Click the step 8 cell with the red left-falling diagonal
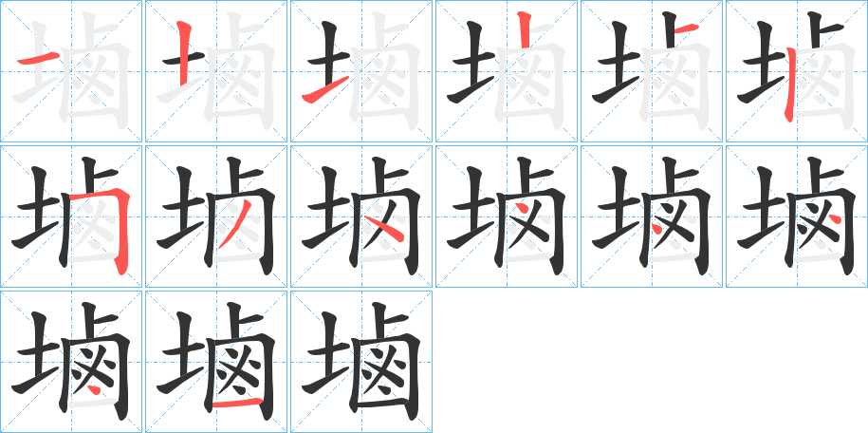Image resolution: width=868 pixels, height=433 pixels. [216, 216]
